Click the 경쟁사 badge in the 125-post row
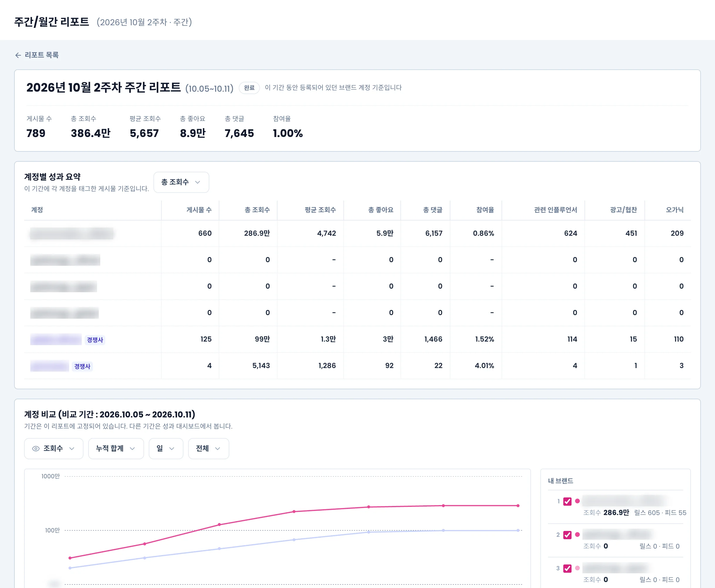The width and height of the screenshot is (715, 588). [95, 340]
